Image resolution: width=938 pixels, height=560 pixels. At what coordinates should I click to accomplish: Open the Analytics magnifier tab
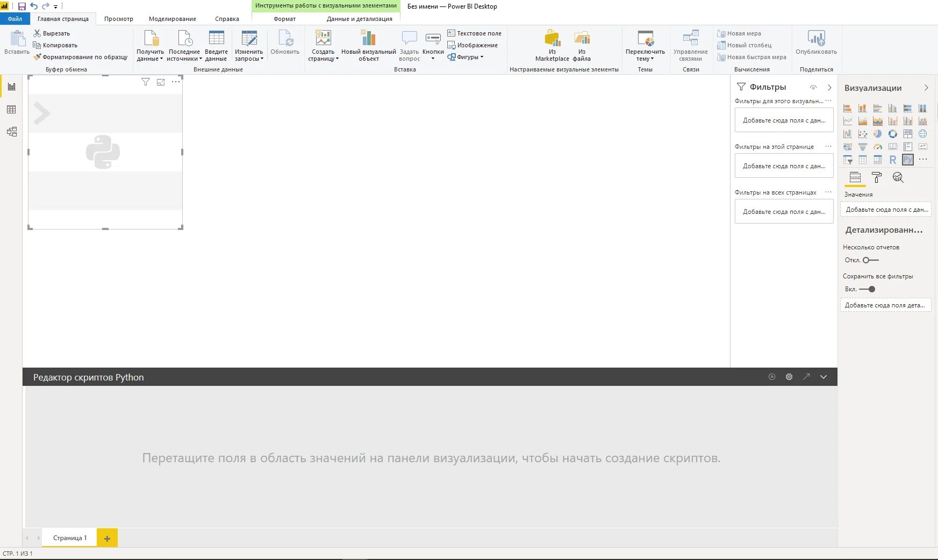[x=898, y=177]
